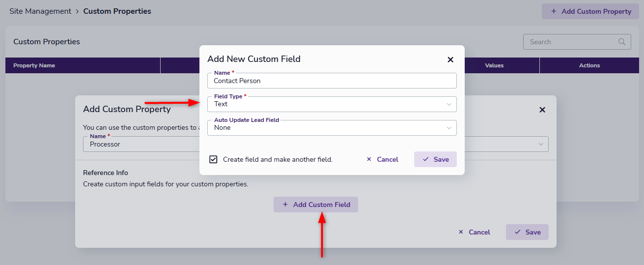Viewport: 644px width, 265px height.
Task: Go to Site Management breadcrumb
Action: (x=40, y=11)
